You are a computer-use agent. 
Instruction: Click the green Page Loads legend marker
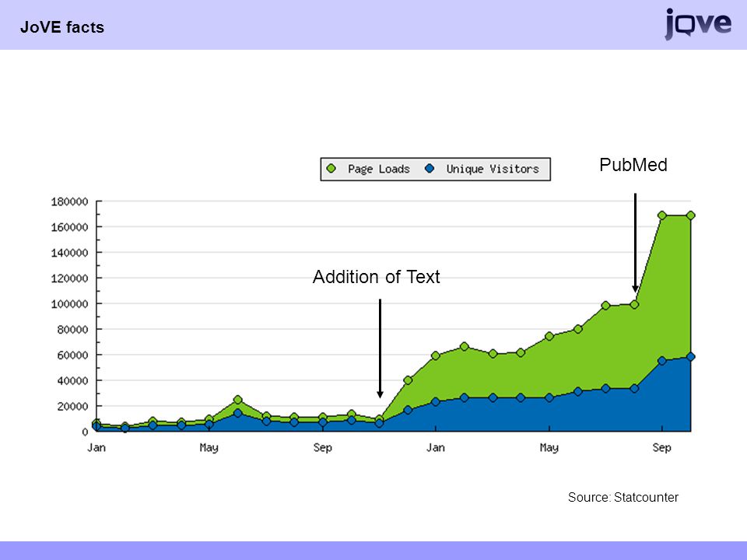tap(331, 169)
